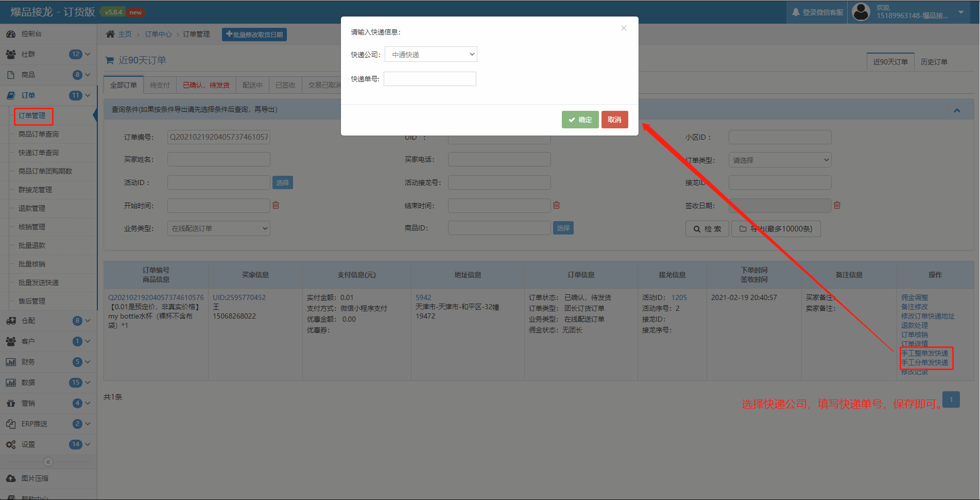Click 批量修改取货日期 button
This screenshot has width=980, height=500.
(254, 35)
